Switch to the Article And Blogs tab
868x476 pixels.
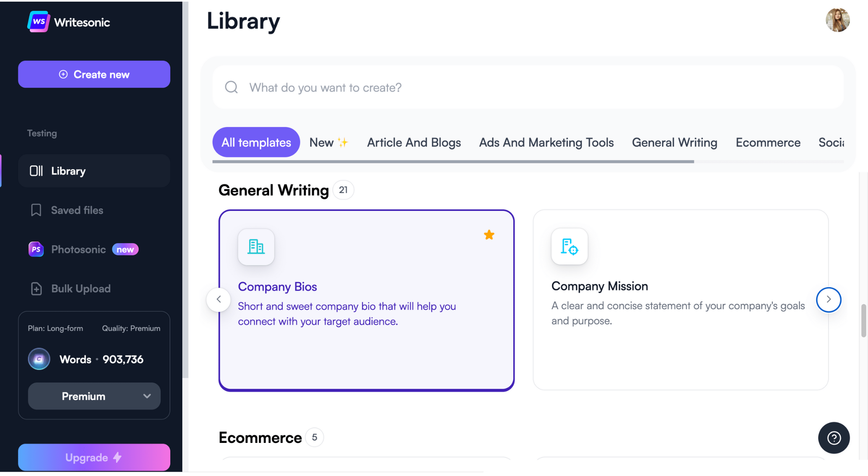[x=414, y=143]
